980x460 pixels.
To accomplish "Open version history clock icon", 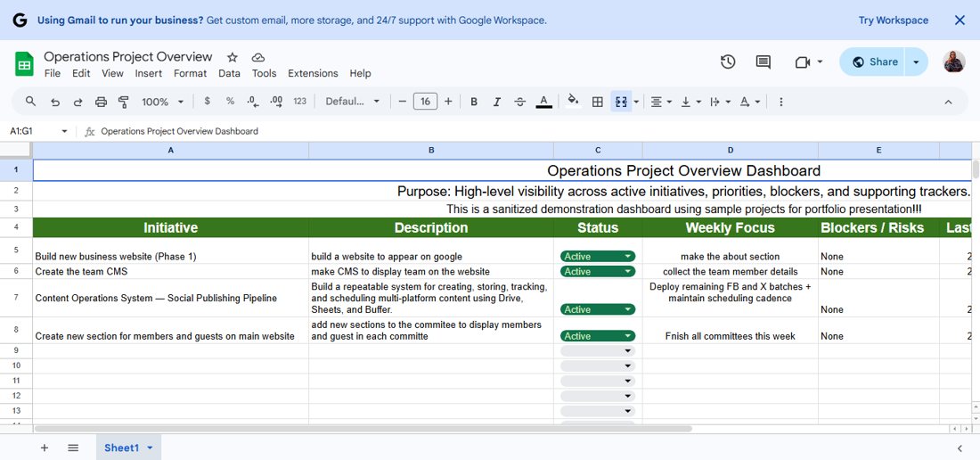I will (x=728, y=62).
